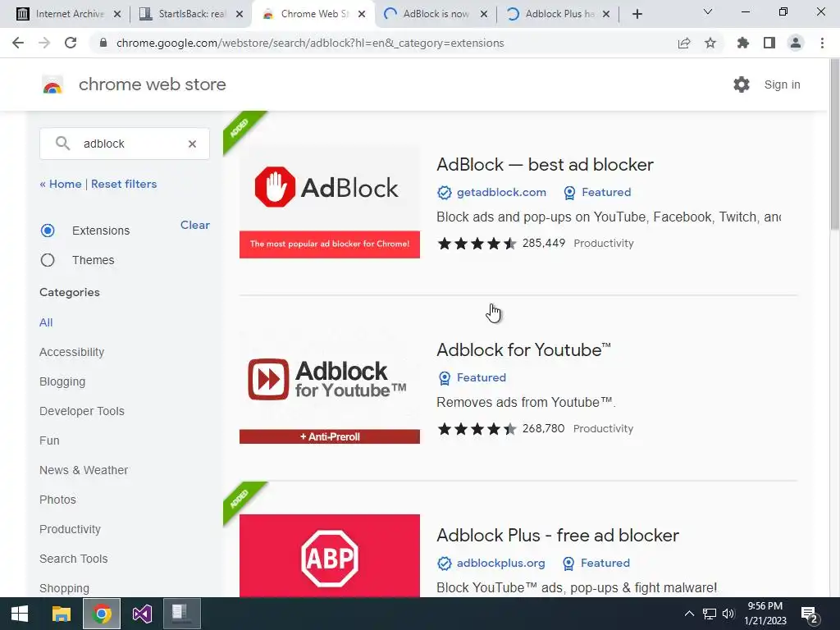This screenshot has height=630, width=840.
Task: Open the Chrome profile avatar
Action: [x=796, y=43]
